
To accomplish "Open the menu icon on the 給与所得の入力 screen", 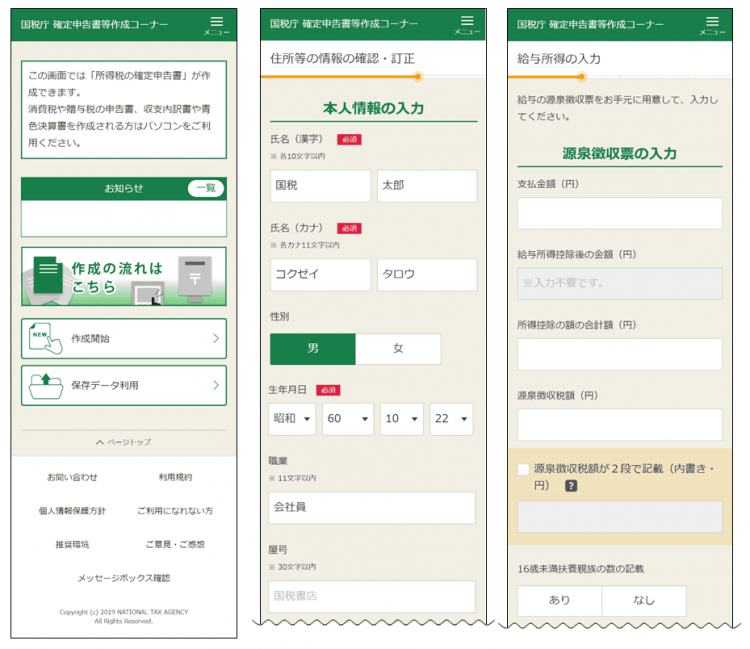I will (712, 24).
